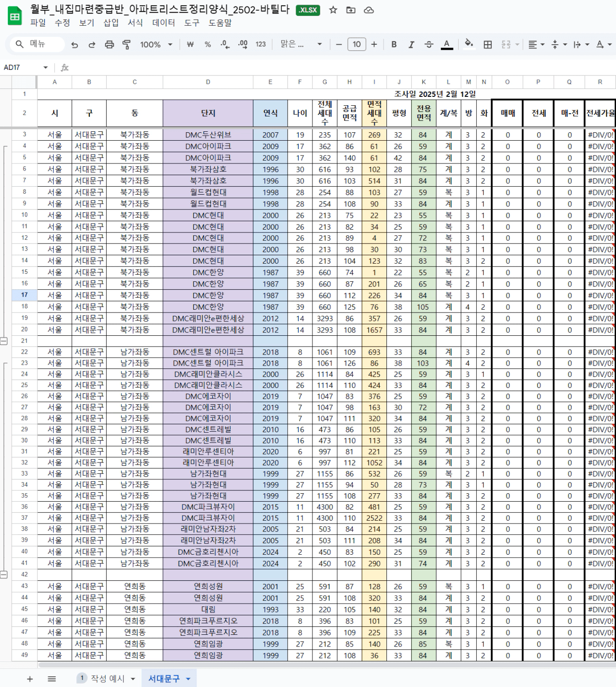
Task: Open text wrapping options
Action: click(x=581, y=45)
